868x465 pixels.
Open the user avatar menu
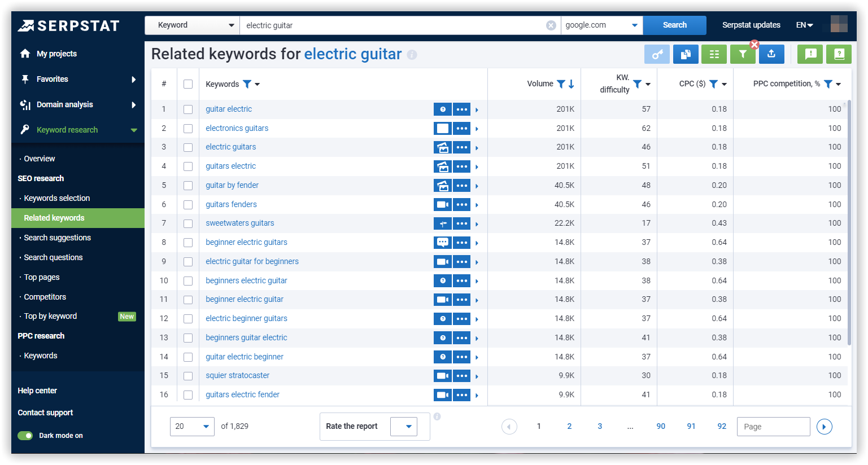click(x=839, y=24)
